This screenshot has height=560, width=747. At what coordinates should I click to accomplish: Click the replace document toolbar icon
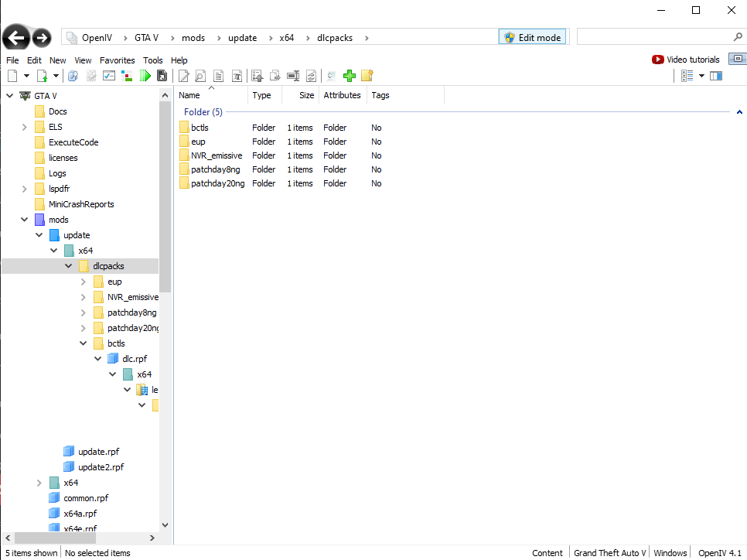click(311, 75)
